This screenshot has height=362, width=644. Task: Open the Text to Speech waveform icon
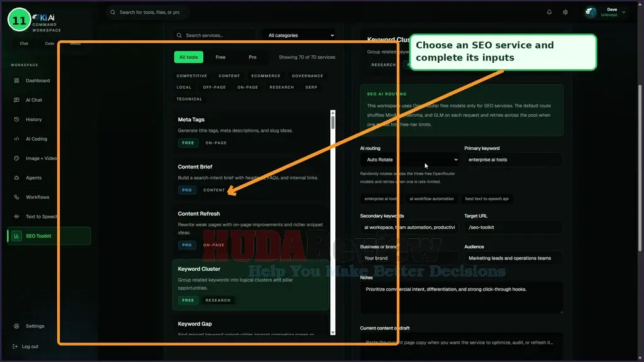click(16, 216)
